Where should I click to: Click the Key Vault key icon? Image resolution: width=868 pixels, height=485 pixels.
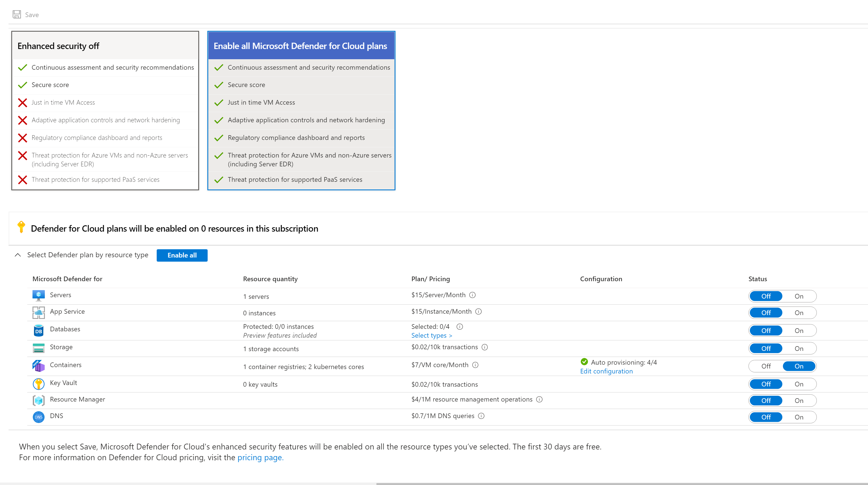38,384
